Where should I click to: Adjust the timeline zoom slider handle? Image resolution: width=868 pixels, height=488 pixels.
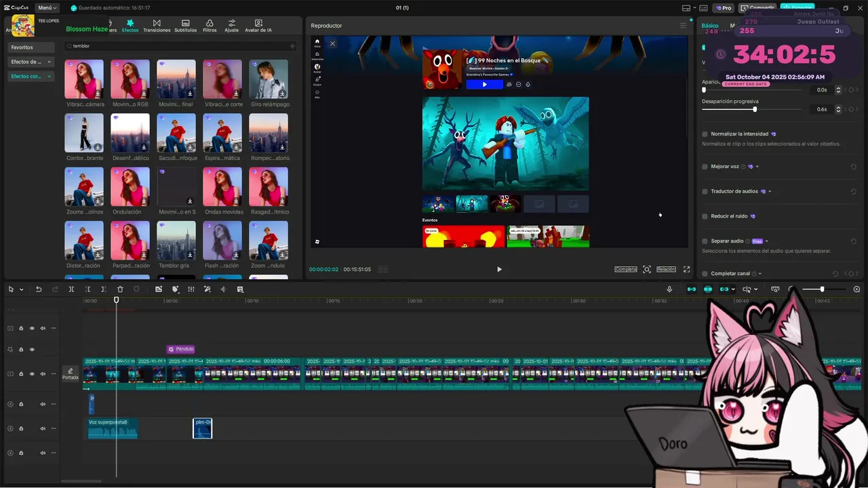coord(822,289)
